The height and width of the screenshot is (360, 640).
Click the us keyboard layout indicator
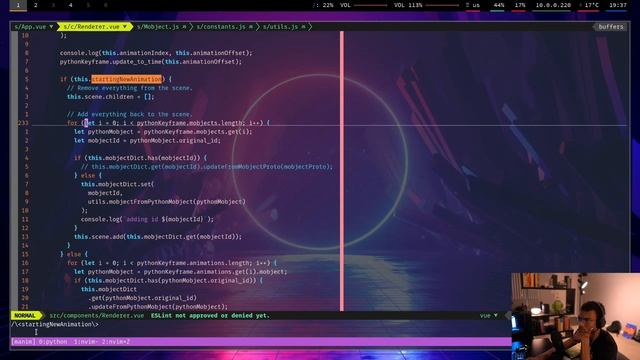pos(473,5)
